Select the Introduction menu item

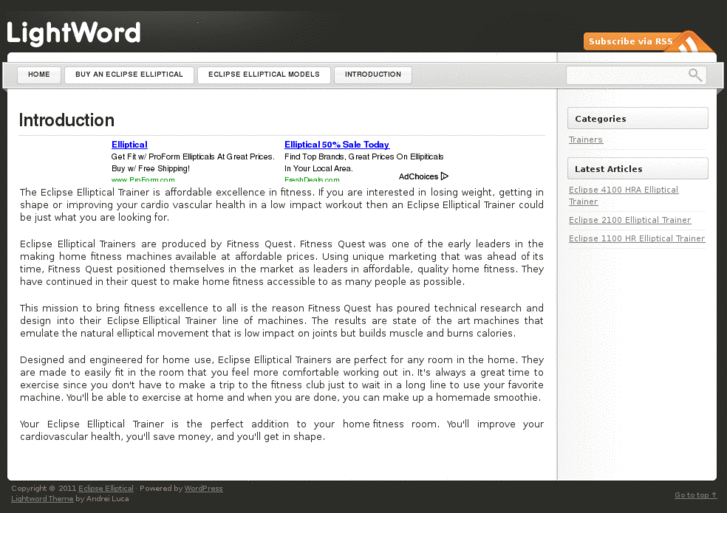[373, 75]
